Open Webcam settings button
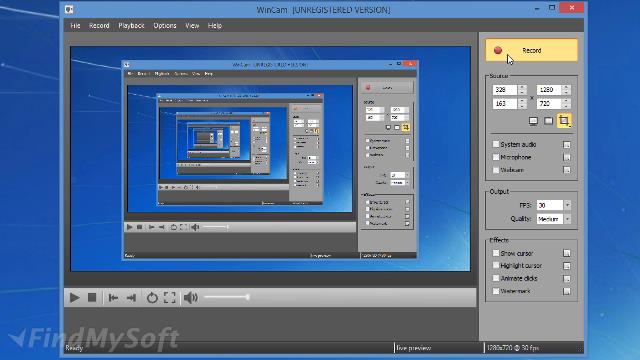Viewport: 640px width, 360px height. [x=567, y=170]
